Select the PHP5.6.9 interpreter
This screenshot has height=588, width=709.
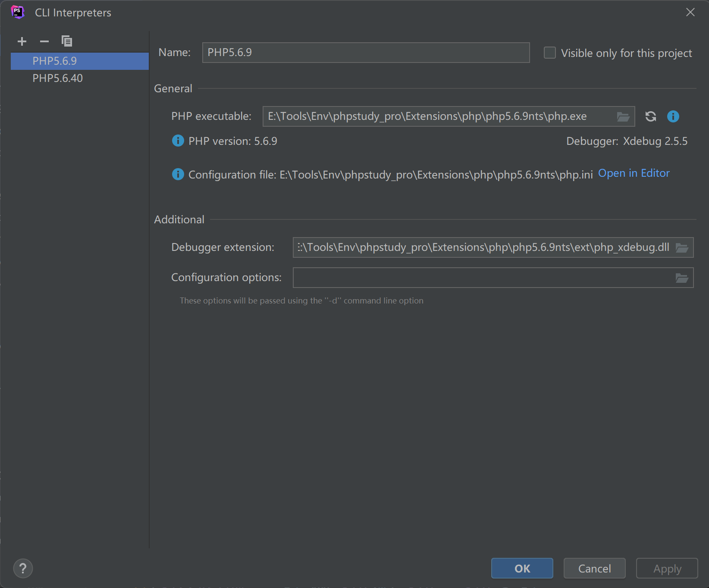(55, 61)
